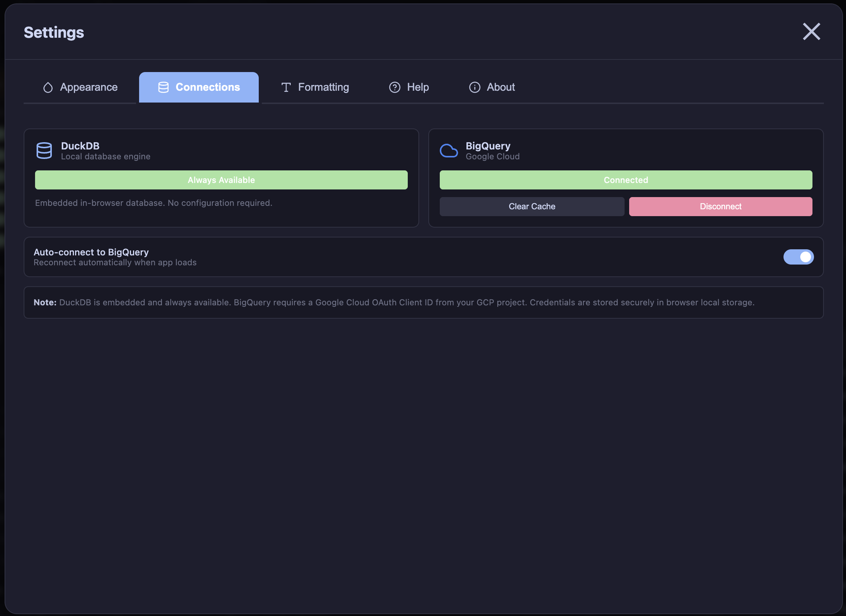Click the Connected status bar for BigQuery
846x616 pixels.
click(626, 180)
